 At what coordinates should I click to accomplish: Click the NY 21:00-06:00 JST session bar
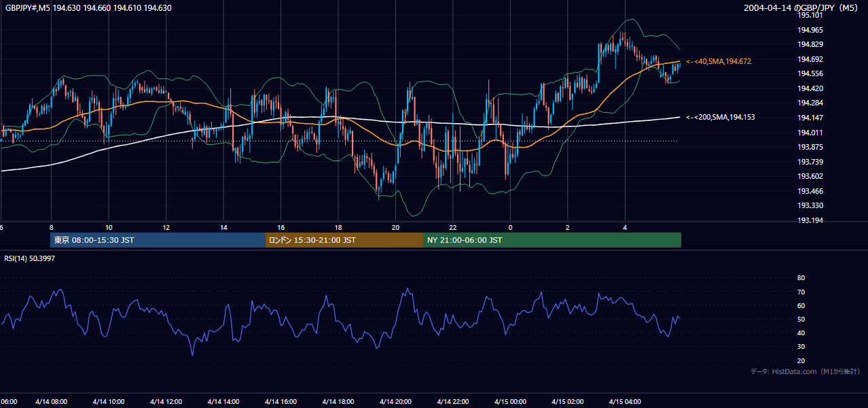pos(552,240)
